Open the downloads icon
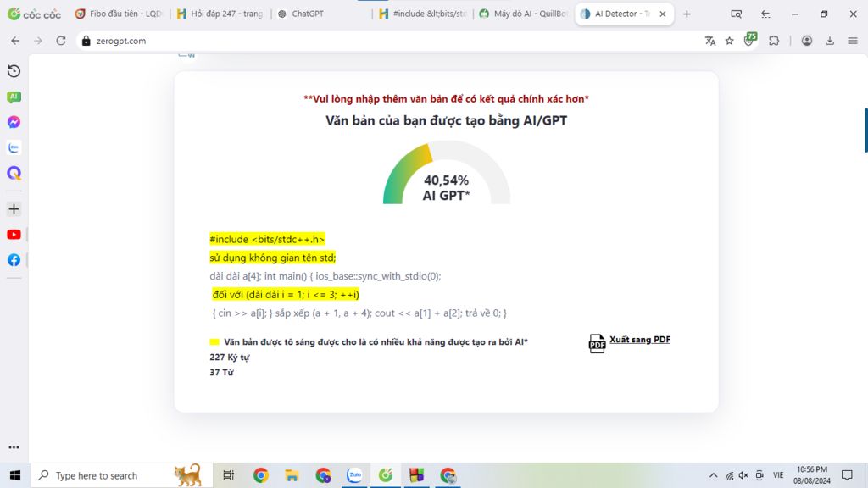 tap(830, 41)
